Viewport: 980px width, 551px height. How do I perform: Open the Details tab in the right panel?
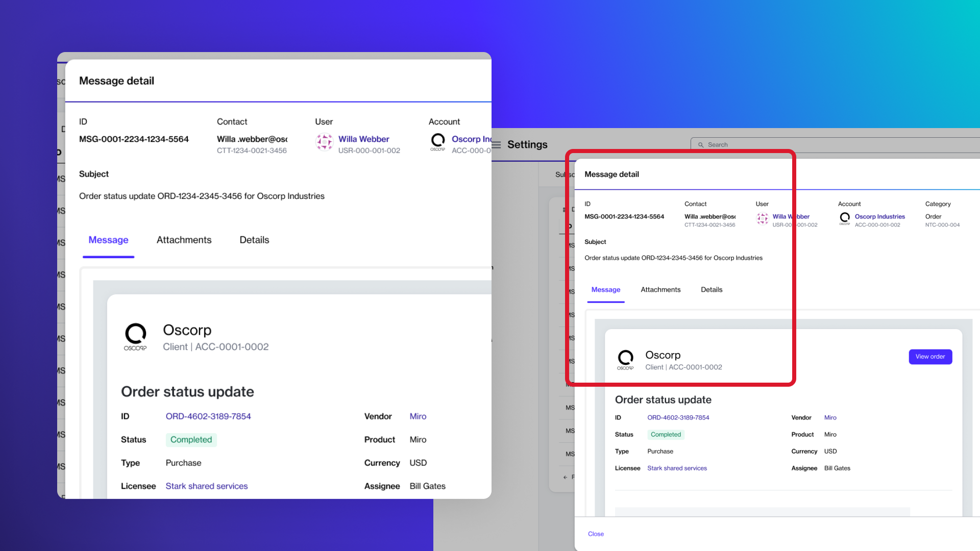(712, 290)
